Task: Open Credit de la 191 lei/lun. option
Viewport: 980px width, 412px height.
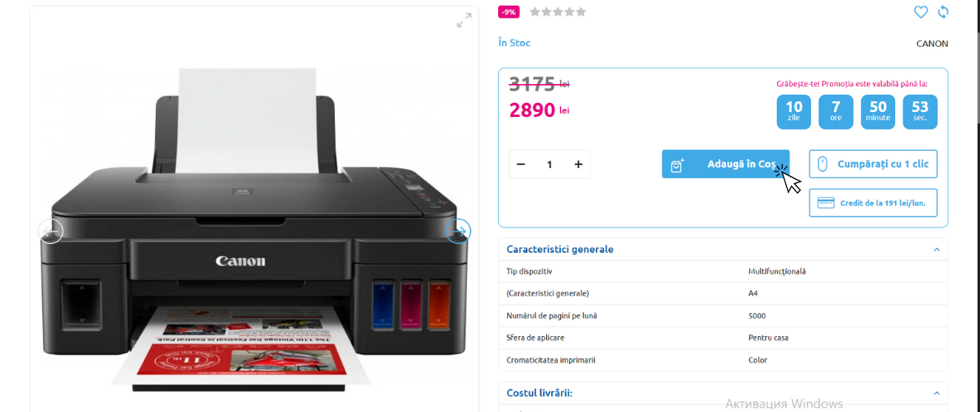Action: pos(873,203)
